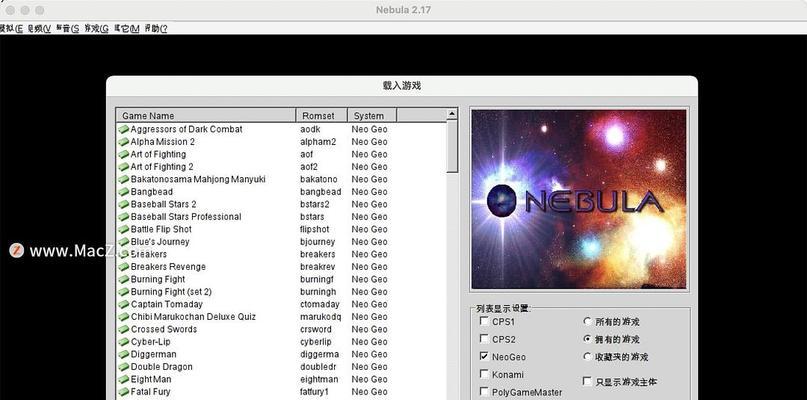Pick the Cyber-Lip game icon
This screenshot has width=807, height=400.
[x=124, y=342]
